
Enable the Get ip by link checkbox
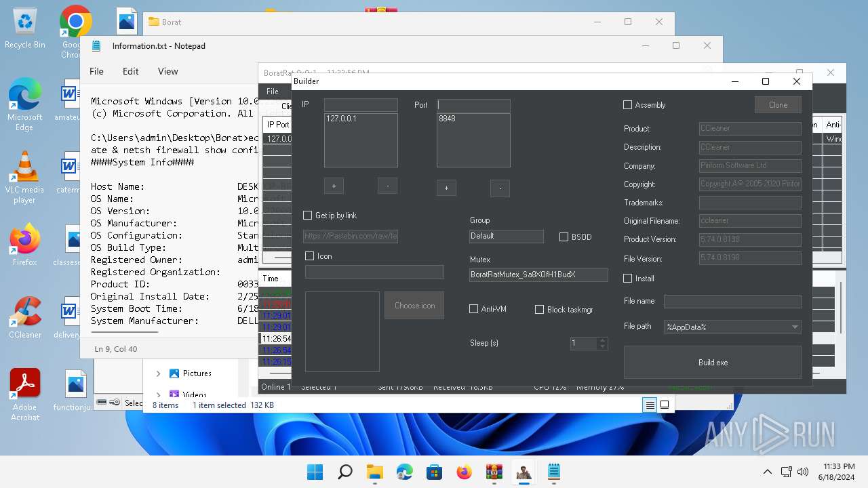coord(308,216)
